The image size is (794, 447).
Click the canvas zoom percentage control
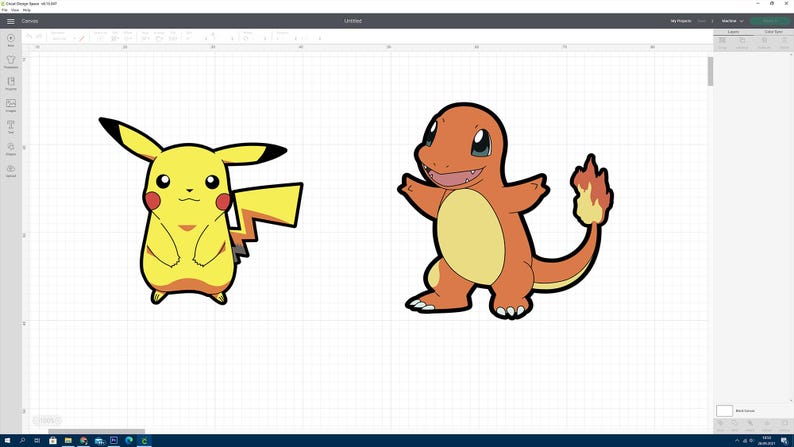(47, 420)
